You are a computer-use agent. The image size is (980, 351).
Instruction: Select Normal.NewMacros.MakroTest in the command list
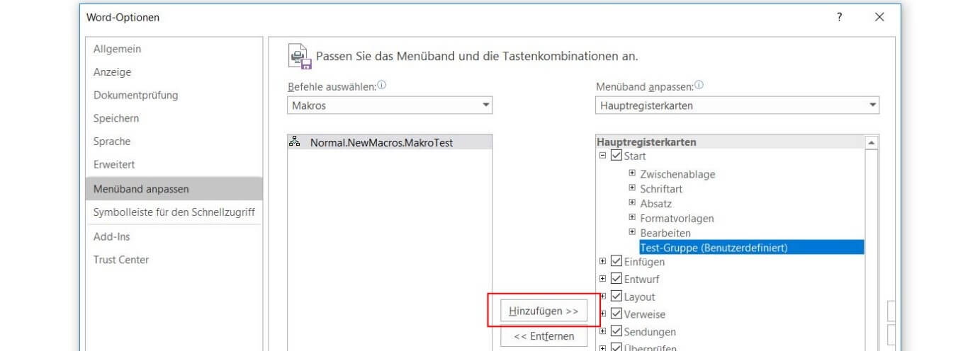click(390, 142)
